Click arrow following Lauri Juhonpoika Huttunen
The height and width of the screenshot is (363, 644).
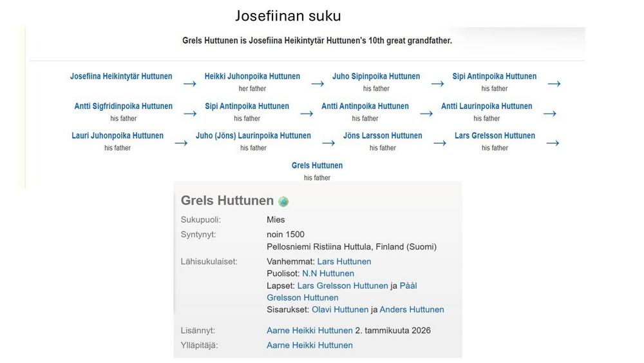[181, 143]
